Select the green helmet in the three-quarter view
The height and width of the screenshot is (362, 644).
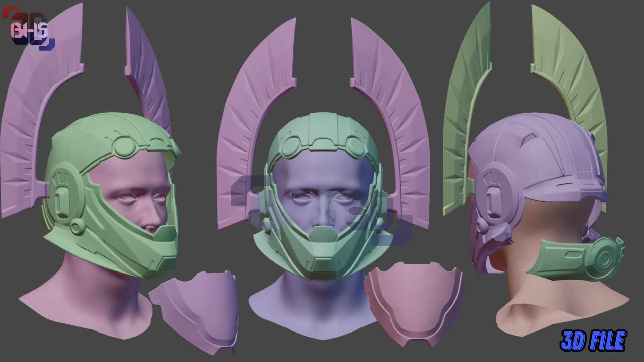112,196
